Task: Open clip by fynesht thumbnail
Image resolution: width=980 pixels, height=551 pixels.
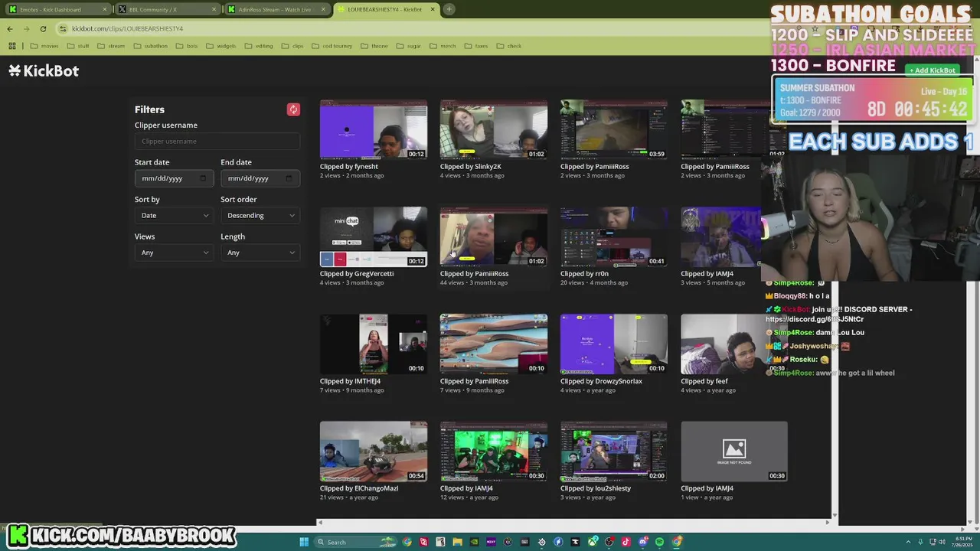Action: pyautogui.click(x=374, y=129)
